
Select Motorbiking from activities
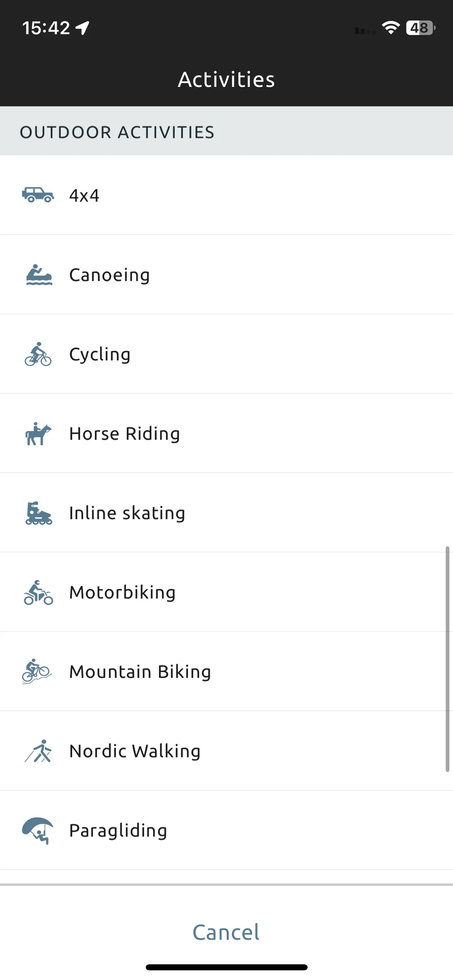[x=226, y=592]
